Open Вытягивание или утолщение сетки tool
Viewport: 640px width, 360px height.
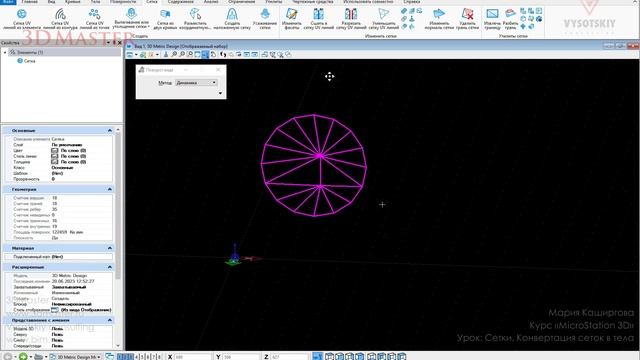pos(131,18)
